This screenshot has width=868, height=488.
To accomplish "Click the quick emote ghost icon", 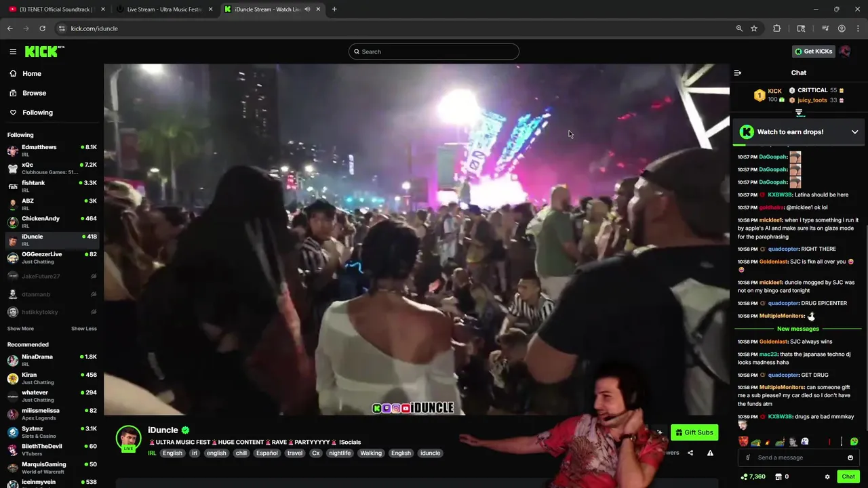I will coord(804,441).
